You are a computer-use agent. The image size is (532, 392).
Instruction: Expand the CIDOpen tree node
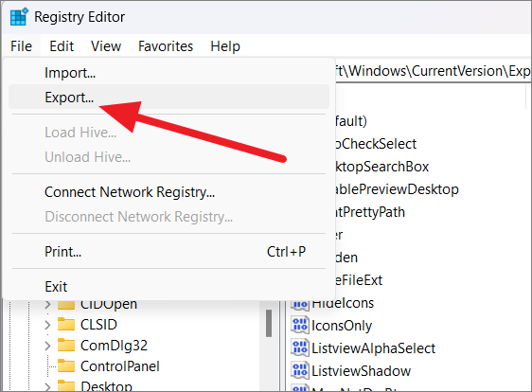coord(48,305)
